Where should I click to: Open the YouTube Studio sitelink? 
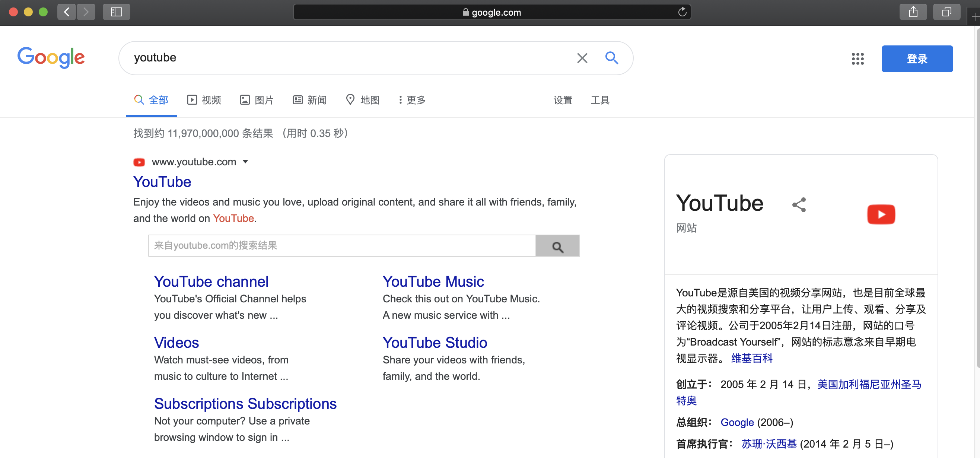coord(435,342)
